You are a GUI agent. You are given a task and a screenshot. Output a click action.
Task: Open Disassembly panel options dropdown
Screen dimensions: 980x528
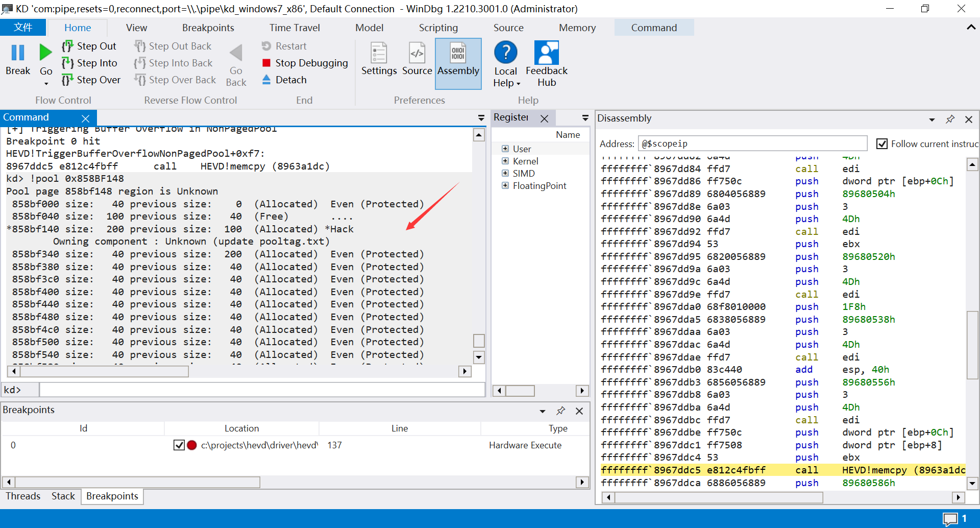pyautogui.click(x=932, y=119)
